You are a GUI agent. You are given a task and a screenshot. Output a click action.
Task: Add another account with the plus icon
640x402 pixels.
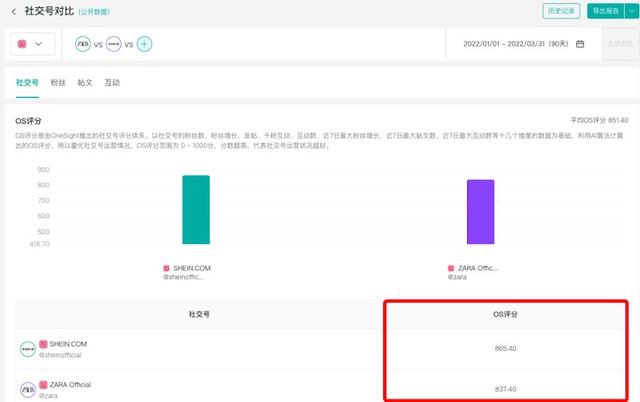coord(144,44)
